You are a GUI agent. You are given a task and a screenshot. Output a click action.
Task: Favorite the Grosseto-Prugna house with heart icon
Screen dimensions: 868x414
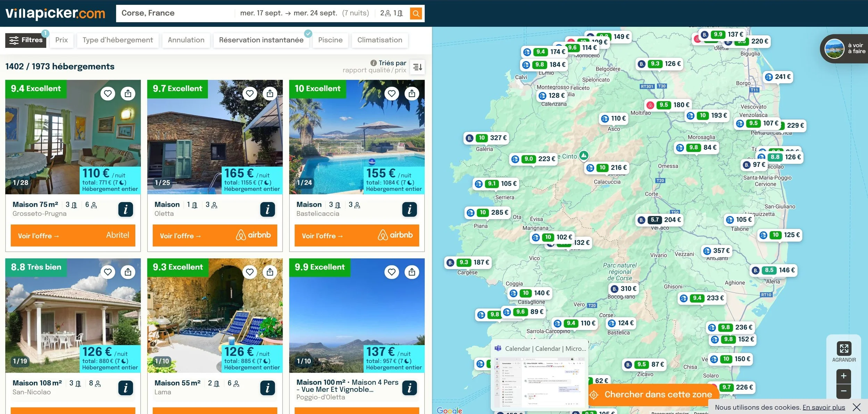tap(108, 93)
